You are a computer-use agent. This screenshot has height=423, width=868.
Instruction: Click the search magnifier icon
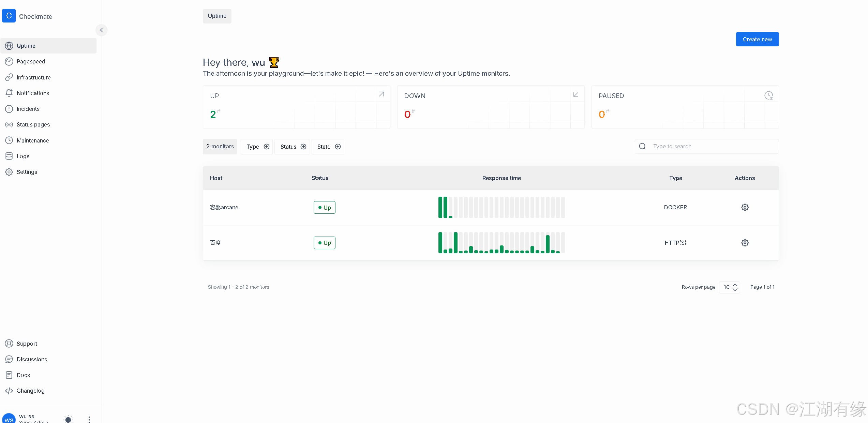pyautogui.click(x=642, y=146)
